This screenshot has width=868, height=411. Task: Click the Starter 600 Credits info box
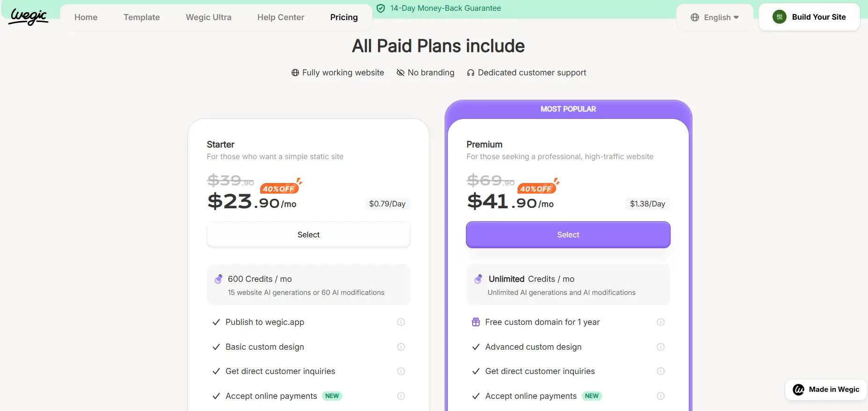(x=308, y=285)
